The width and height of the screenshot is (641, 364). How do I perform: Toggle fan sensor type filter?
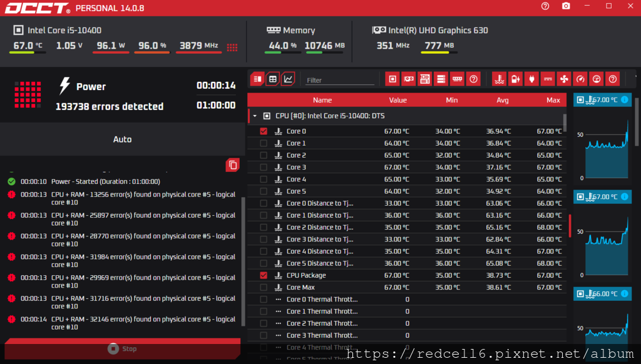click(564, 79)
